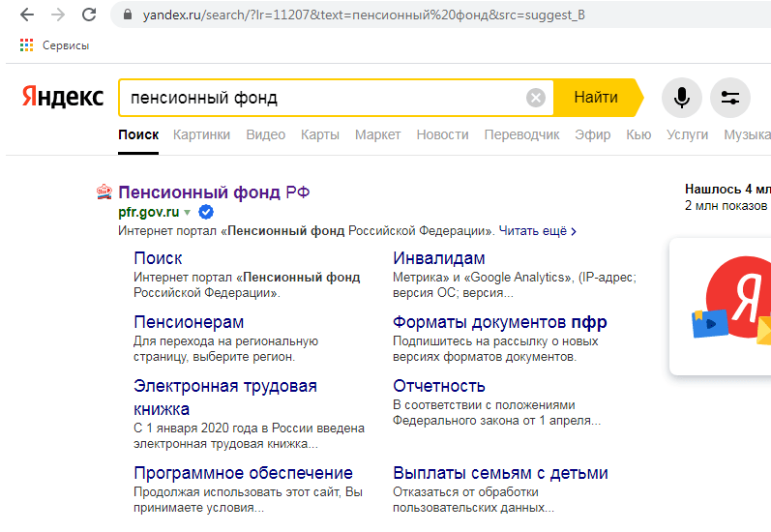Open the Отчетность sitelink
Viewport: 771px width, 532px height.
[x=438, y=386]
